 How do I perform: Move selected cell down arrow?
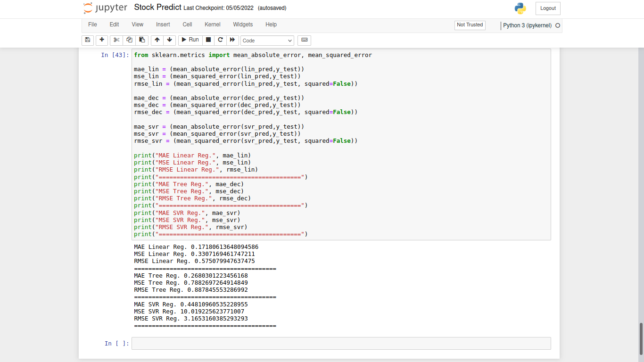(170, 40)
